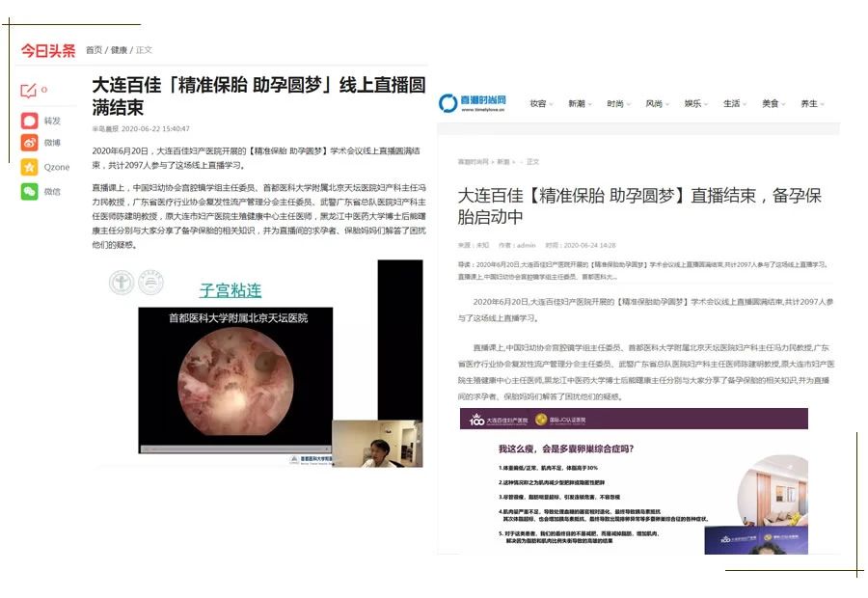Click the presenter webcam thumbnail

point(376,444)
